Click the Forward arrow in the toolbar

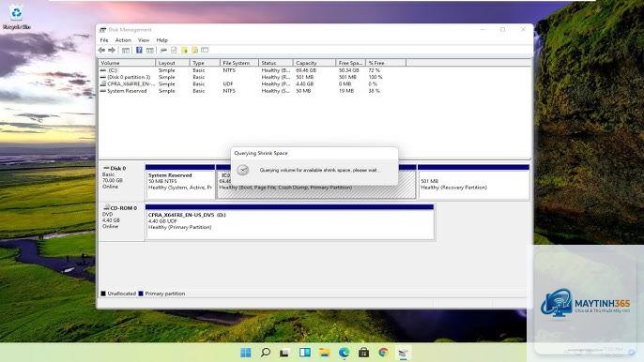(x=112, y=50)
